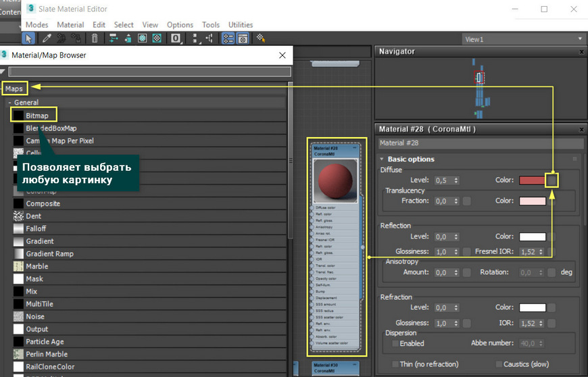The height and width of the screenshot is (377, 588).
Task: Close the Material/Map Browser panel
Action: (x=283, y=55)
